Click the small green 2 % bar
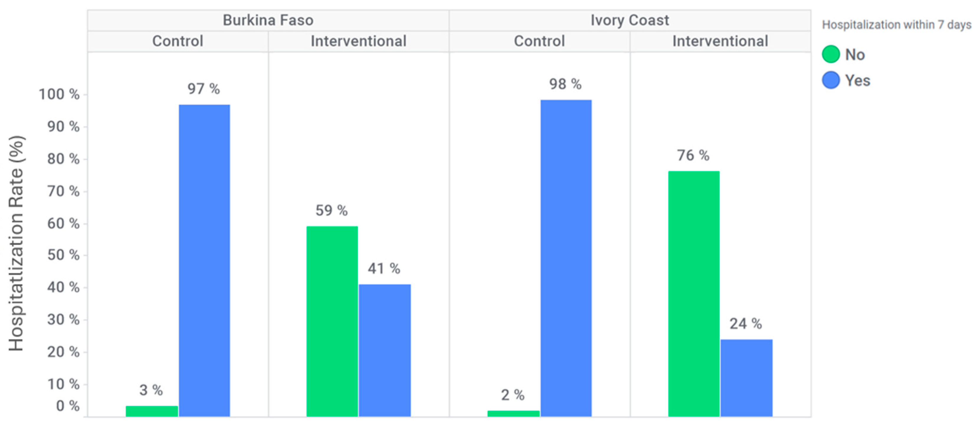Screen dimensions: 980x426 513,413
